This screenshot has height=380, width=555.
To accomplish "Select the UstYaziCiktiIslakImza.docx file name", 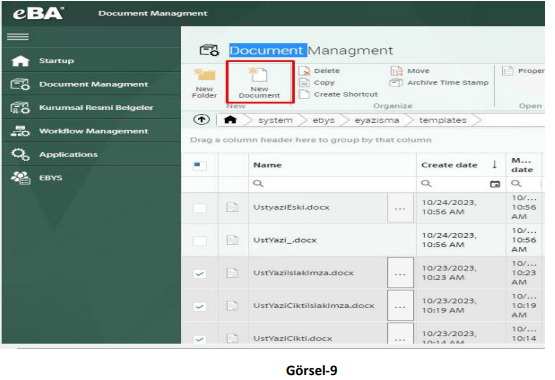I will (x=314, y=306).
